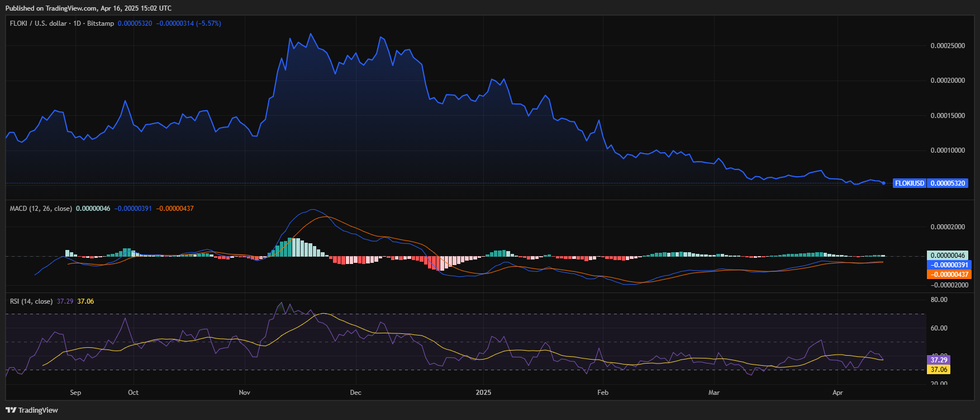Click the Dec date label on time axis
980x420 pixels.
click(355, 393)
